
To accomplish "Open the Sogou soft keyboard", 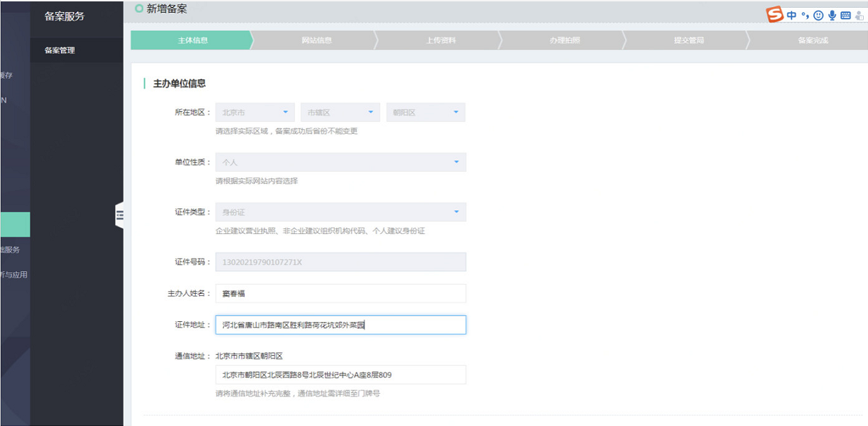I will coord(846,15).
